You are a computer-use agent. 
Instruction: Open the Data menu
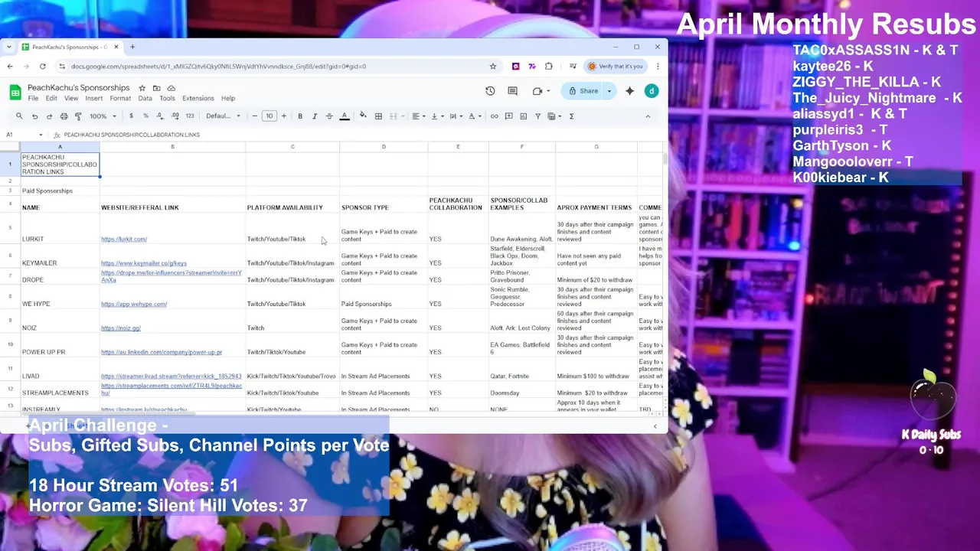click(x=145, y=99)
